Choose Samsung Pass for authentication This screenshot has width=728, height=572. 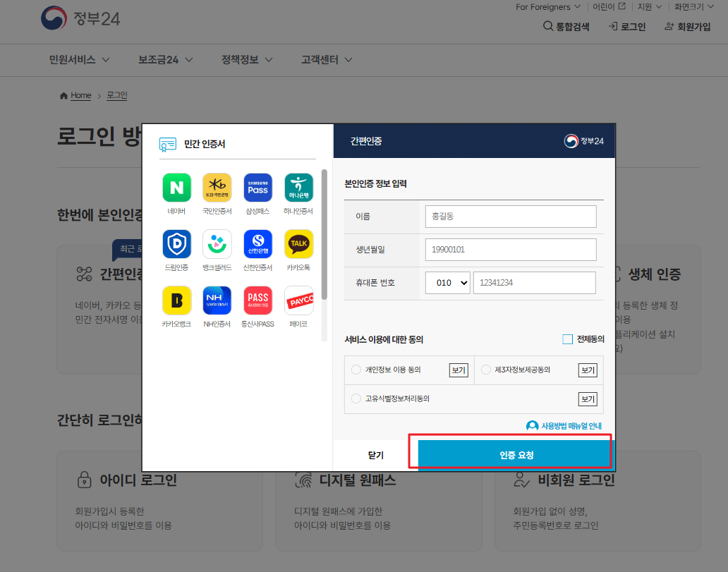tap(257, 187)
